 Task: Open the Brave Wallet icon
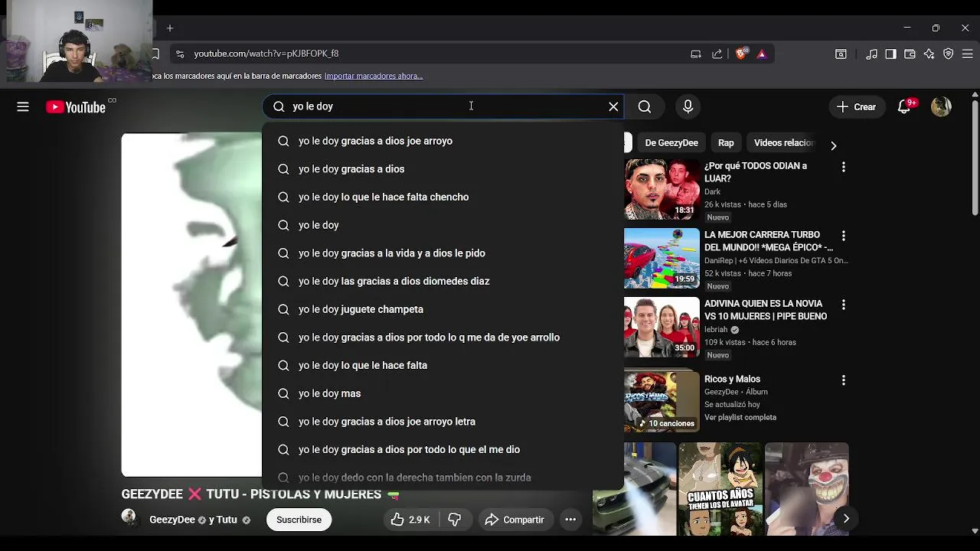910,54
